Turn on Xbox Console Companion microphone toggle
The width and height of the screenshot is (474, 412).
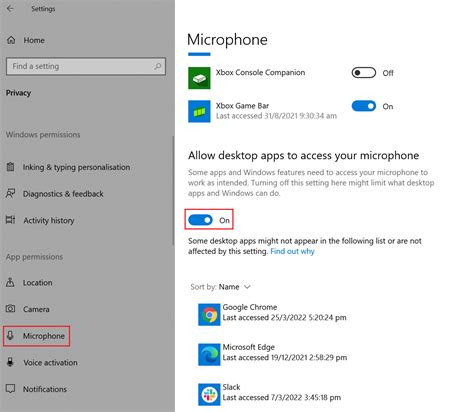(x=364, y=73)
